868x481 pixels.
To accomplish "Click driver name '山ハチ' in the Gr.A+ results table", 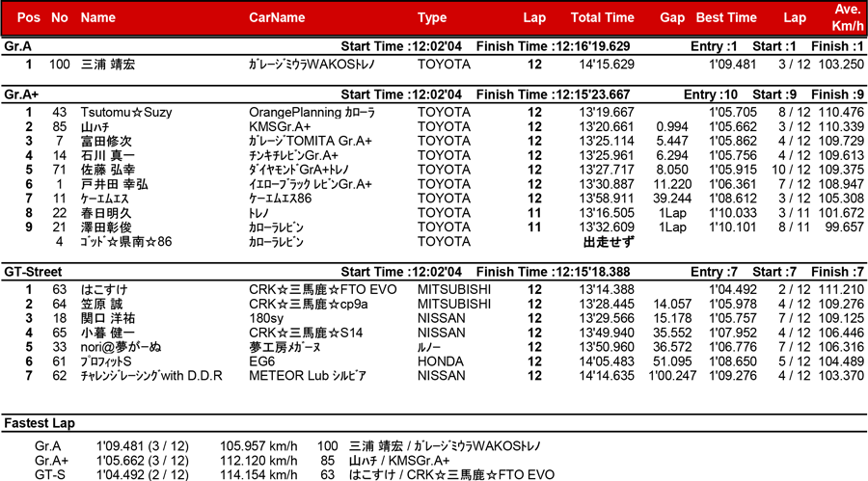I will [x=95, y=126].
